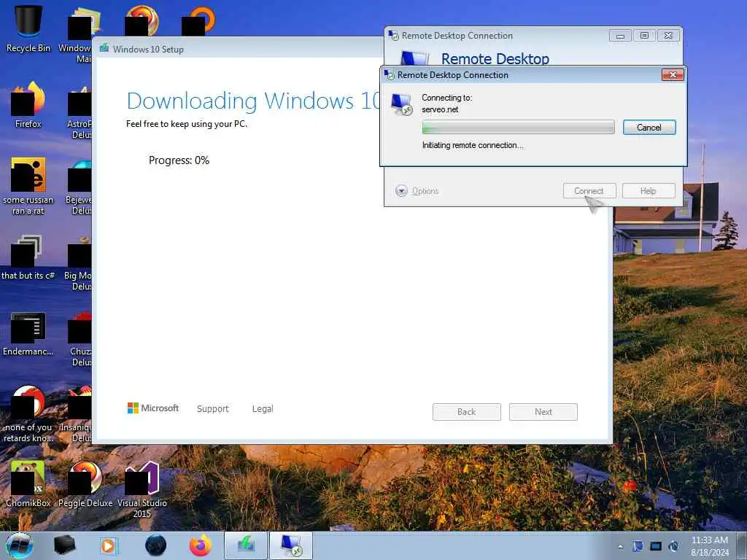Image resolution: width=747 pixels, height=560 pixels.
Task: Click the Microsoft logo in Setup window
Action: (x=153, y=408)
